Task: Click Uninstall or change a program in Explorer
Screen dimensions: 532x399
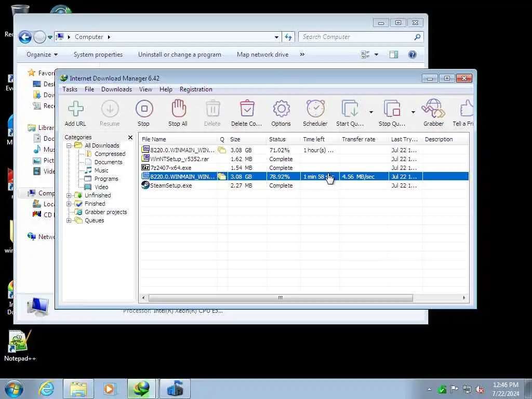Action: [x=179, y=55]
